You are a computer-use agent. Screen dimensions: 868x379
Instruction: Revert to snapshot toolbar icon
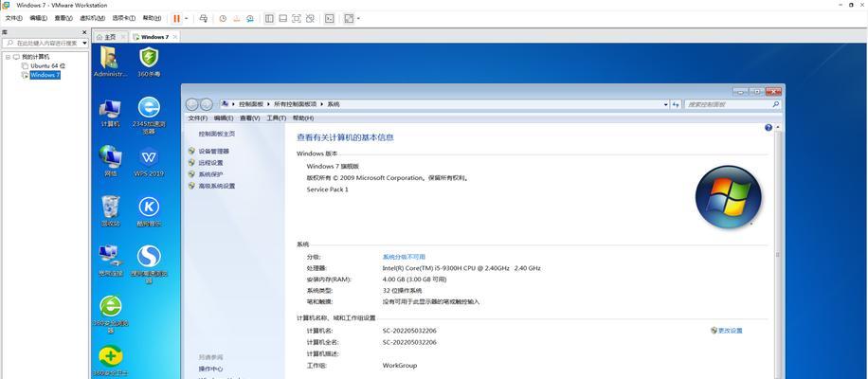coord(236,18)
